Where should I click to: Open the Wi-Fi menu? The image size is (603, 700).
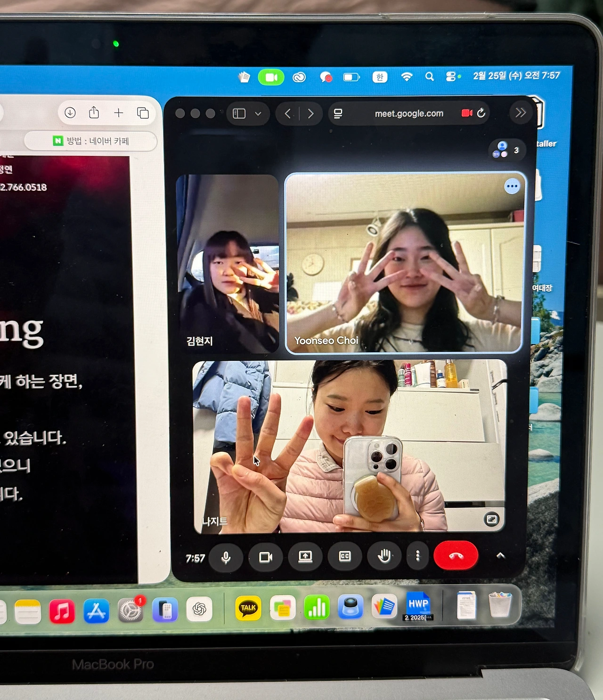(407, 77)
